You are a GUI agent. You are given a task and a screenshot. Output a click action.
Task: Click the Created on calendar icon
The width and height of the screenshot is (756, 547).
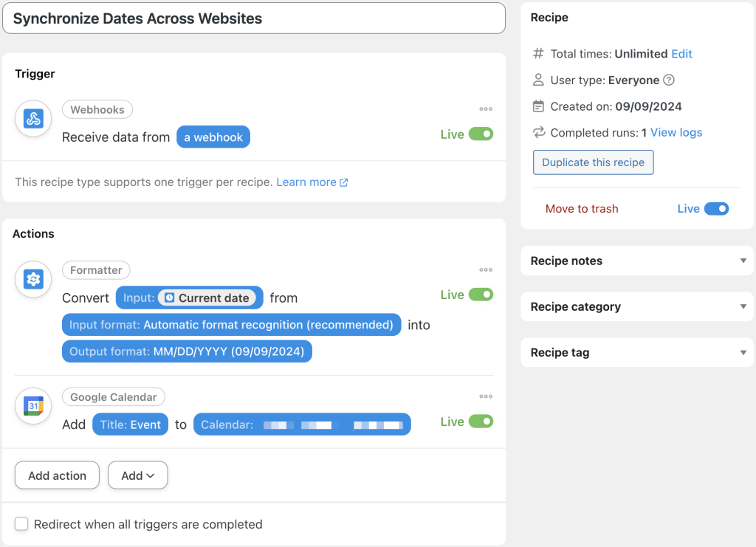coord(537,106)
